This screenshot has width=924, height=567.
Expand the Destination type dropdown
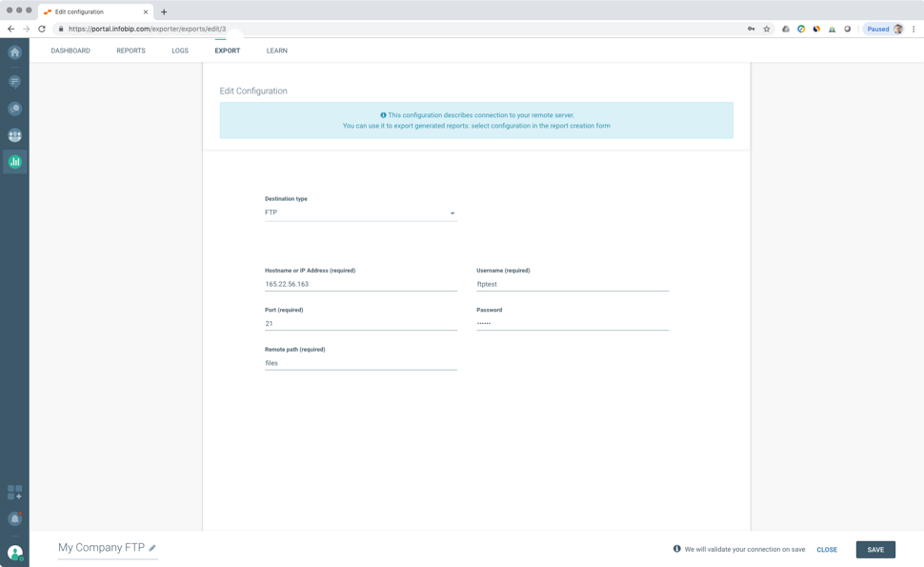(x=360, y=213)
